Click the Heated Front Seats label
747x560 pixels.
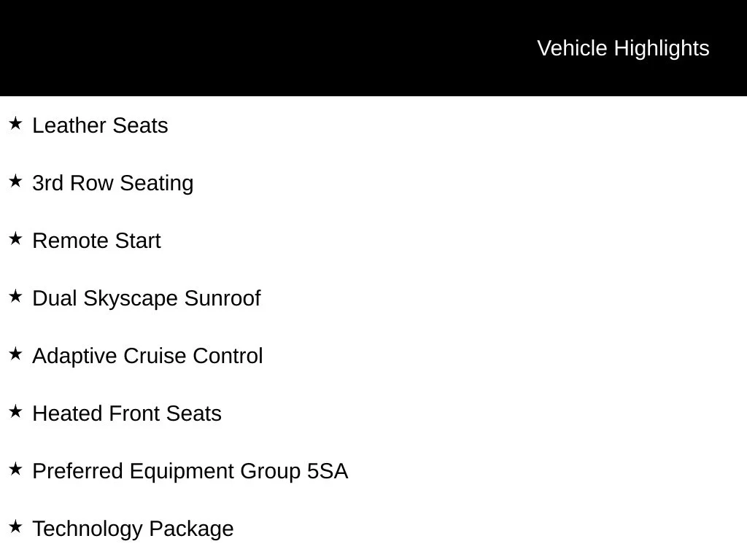[127, 414]
